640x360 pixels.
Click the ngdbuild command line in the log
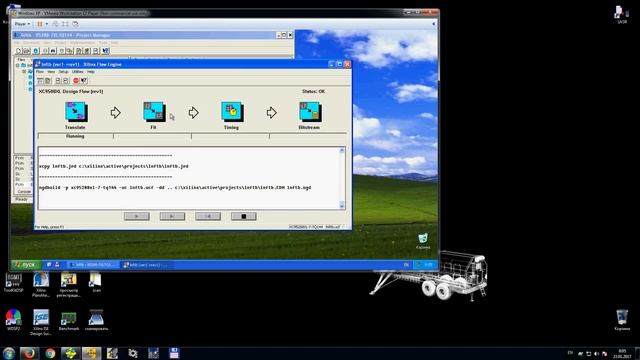pyautogui.click(x=175, y=188)
